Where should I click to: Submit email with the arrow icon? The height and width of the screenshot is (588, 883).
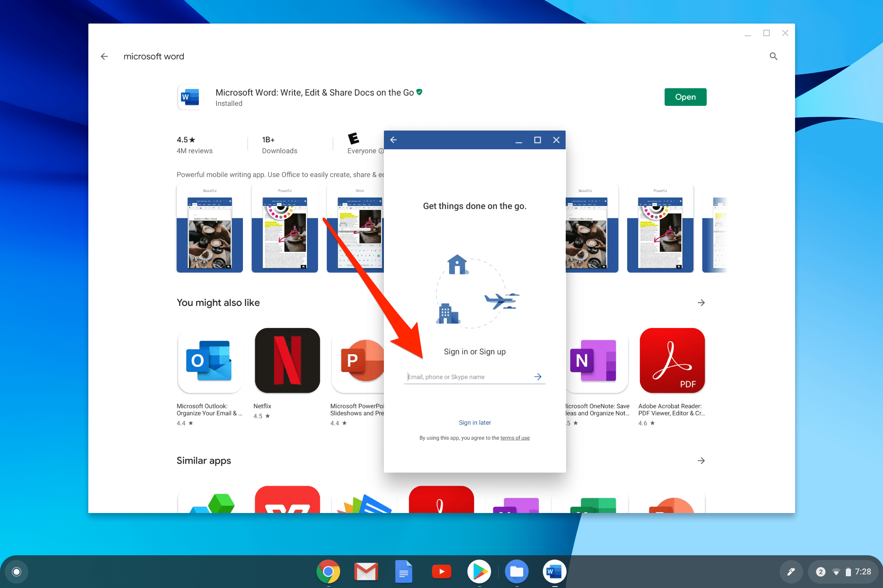(x=537, y=377)
